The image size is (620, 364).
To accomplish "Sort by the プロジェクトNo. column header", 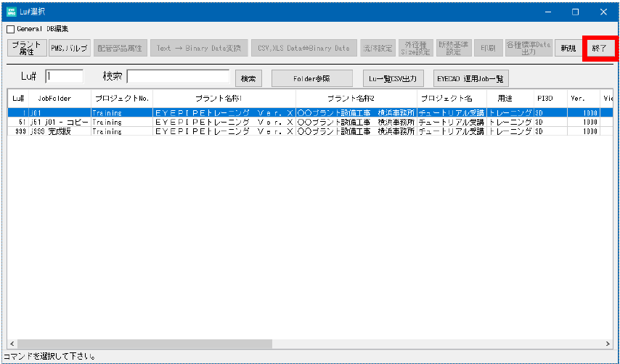I will point(122,99).
